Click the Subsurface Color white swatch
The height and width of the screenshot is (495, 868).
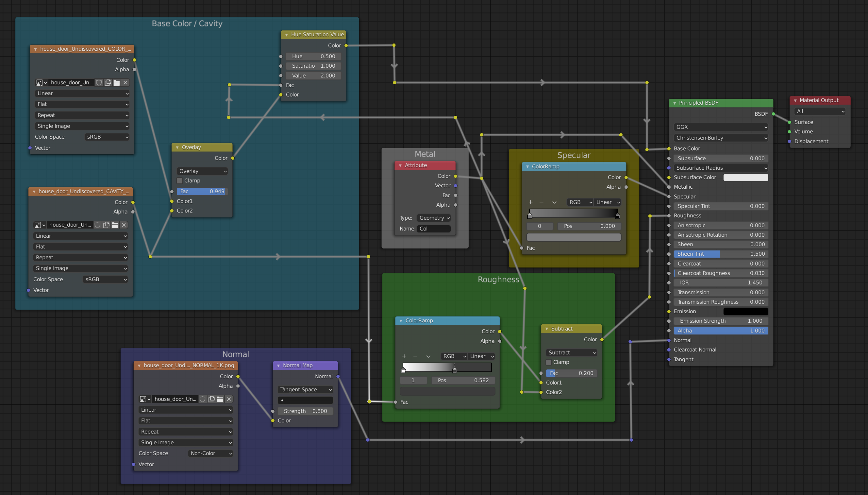pos(746,178)
